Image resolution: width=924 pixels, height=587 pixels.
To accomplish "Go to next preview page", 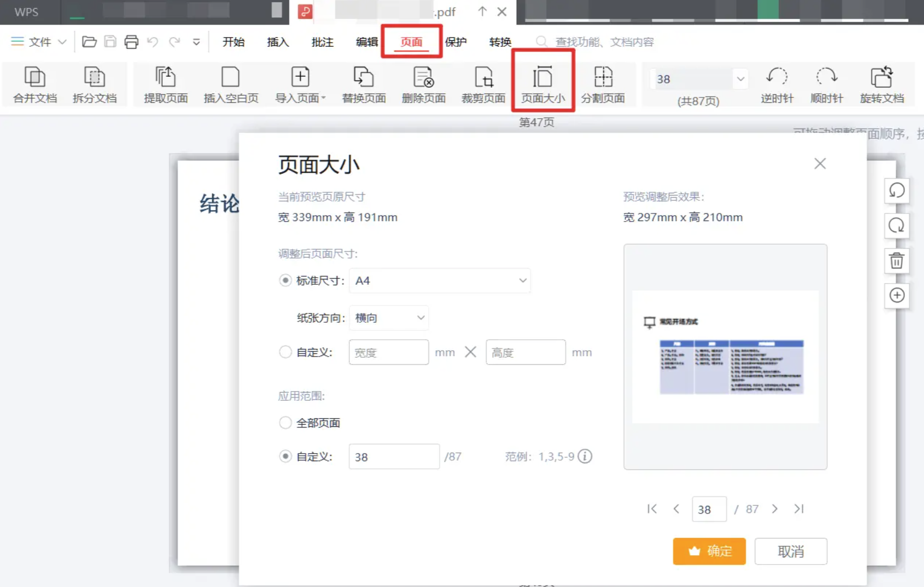I will point(775,509).
